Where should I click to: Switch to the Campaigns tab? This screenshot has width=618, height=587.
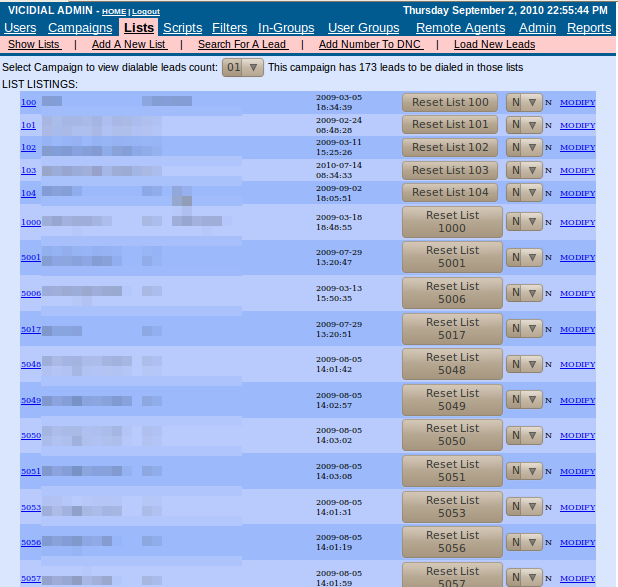click(80, 28)
